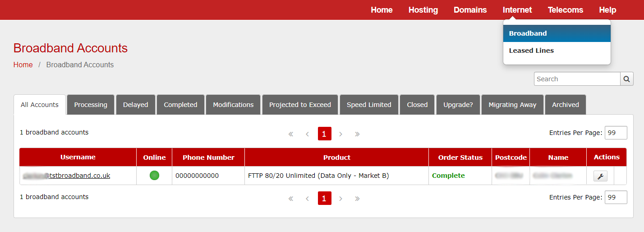
Task: Click the search magnifying glass icon
Action: click(626, 79)
